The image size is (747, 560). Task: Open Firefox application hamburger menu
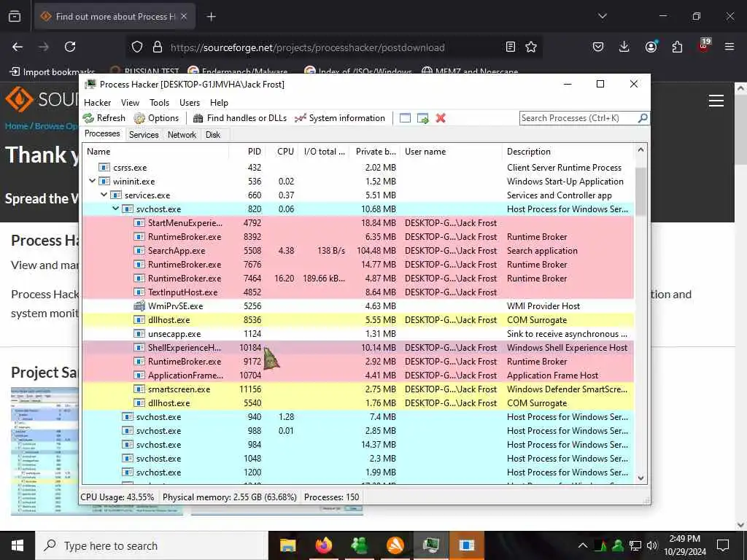tap(729, 47)
